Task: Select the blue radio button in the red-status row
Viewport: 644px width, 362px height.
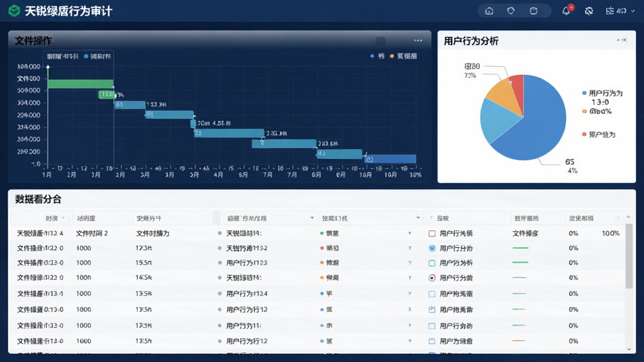Action: click(431, 248)
